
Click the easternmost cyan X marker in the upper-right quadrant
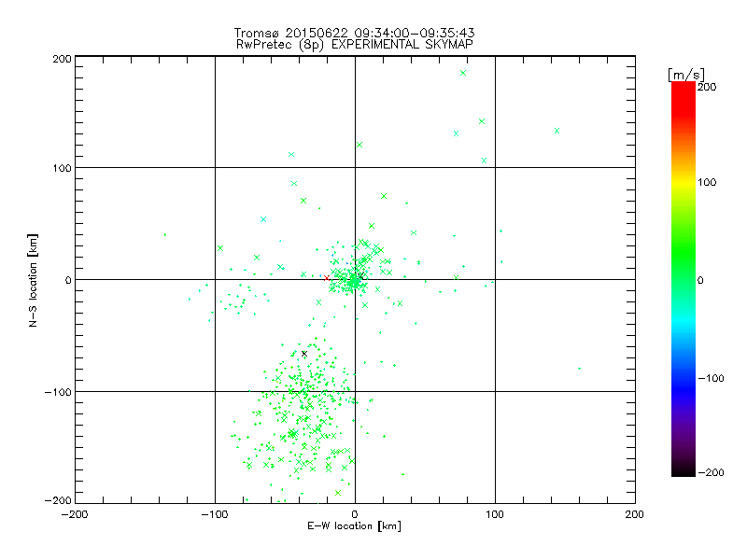pyautogui.click(x=557, y=131)
